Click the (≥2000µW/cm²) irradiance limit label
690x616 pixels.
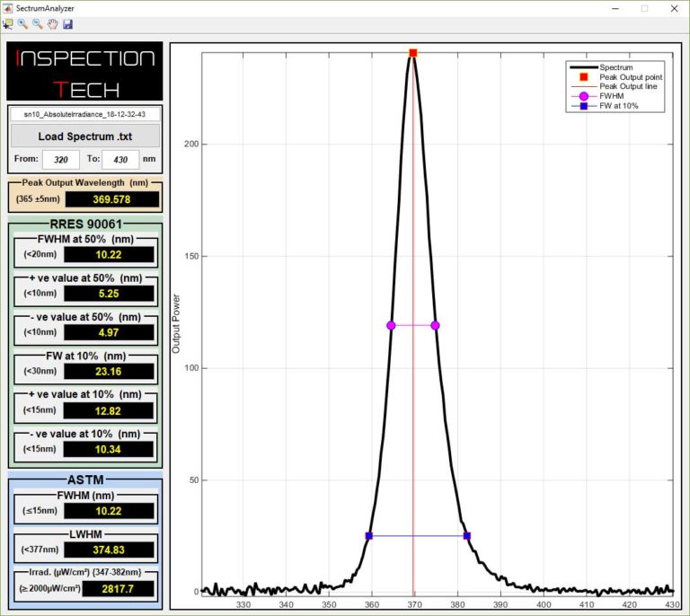[x=49, y=588]
